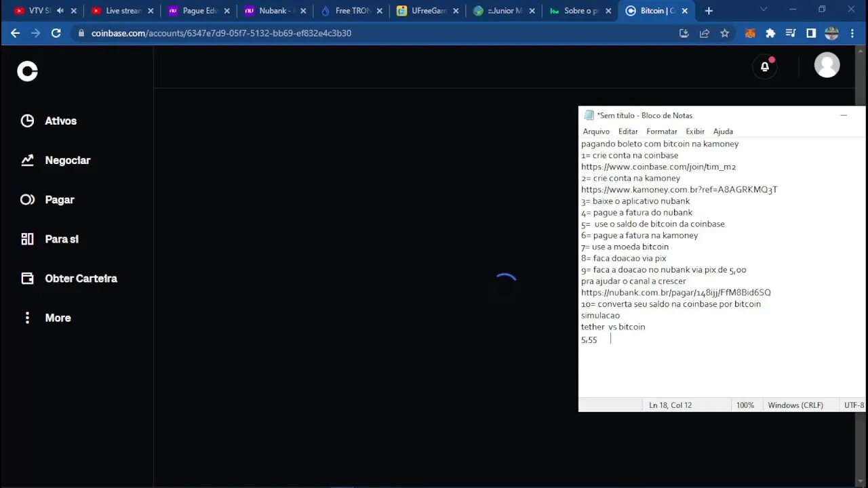The height and width of the screenshot is (488, 868).
Task: Close the Bitcoin Coinbase tab
Action: tap(685, 11)
